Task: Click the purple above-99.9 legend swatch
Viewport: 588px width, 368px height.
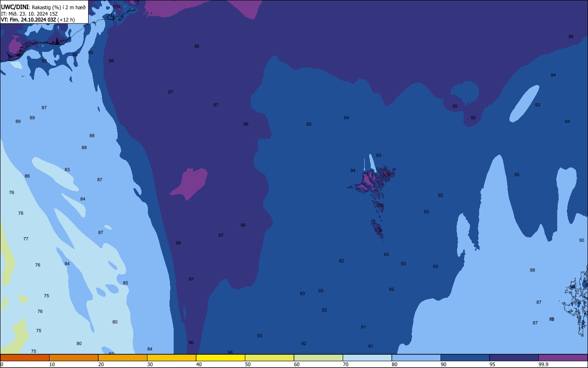Action: point(563,357)
